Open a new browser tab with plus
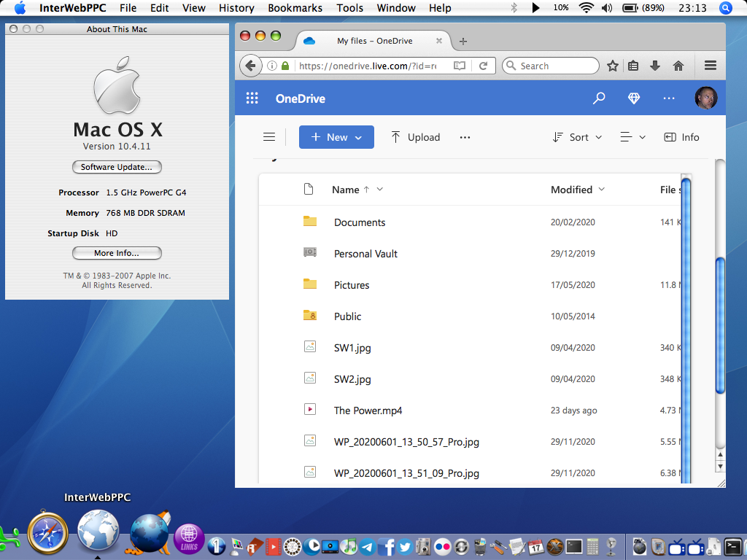747x560 pixels. click(462, 42)
